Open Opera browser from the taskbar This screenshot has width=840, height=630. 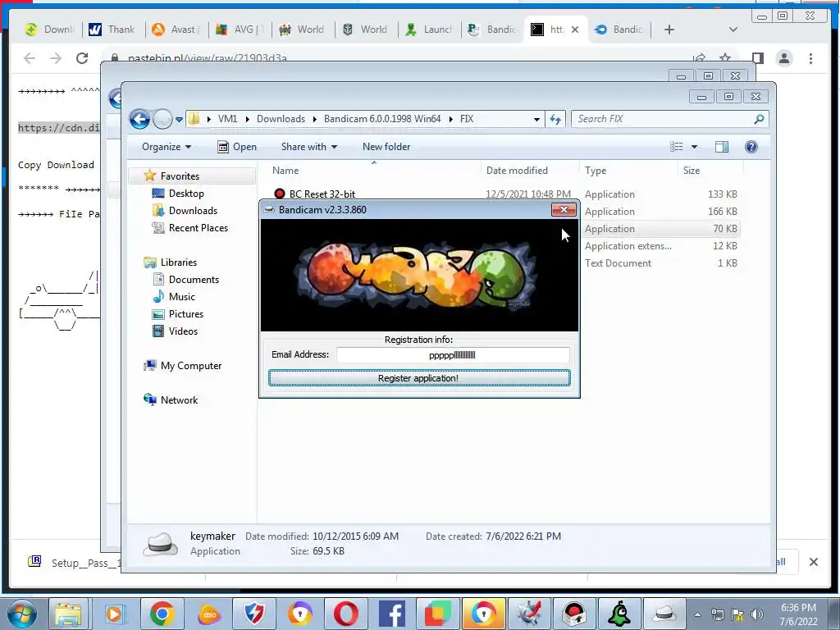(346, 614)
